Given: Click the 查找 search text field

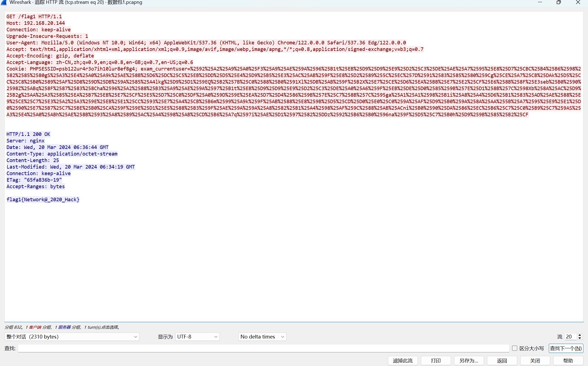Looking at the screenshot, I should (263, 348).
